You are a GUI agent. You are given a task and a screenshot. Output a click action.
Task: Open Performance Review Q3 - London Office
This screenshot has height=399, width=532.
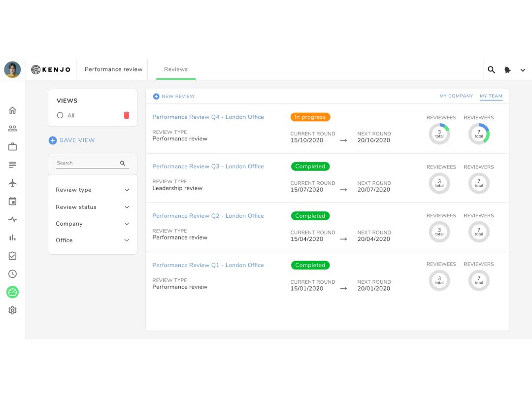click(208, 166)
